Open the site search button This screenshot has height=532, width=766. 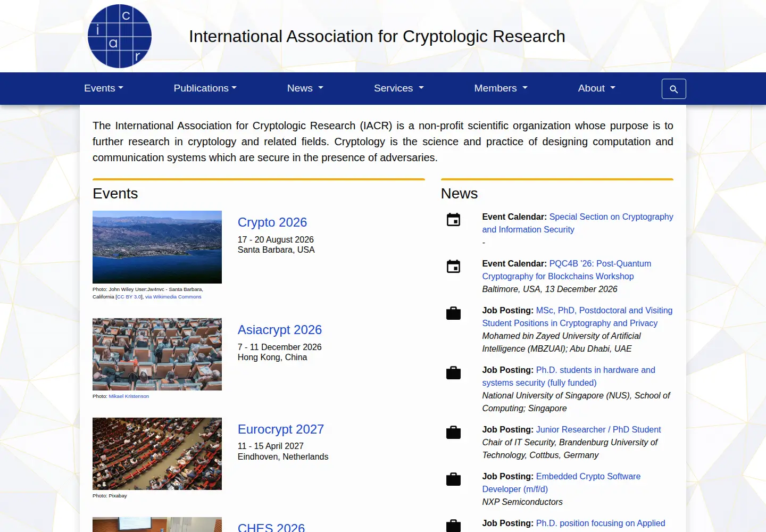pyautogui.click(x=673, y=89)
